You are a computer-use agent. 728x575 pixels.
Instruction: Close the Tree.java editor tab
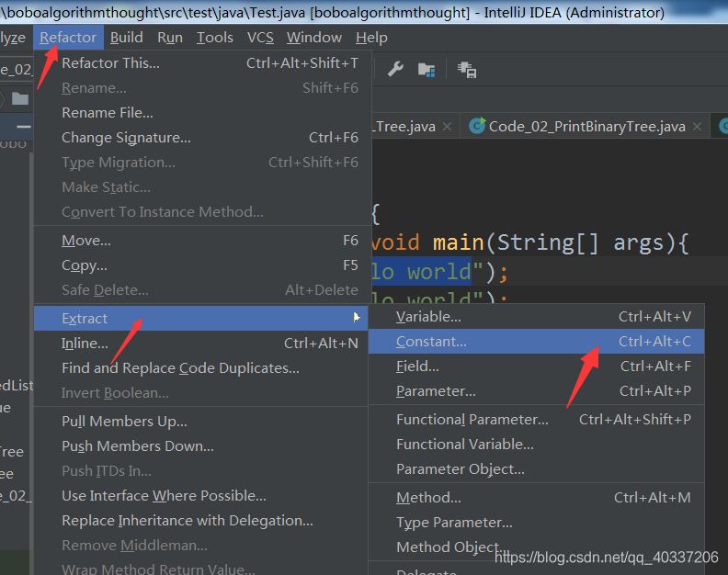(x=447, y=126)
